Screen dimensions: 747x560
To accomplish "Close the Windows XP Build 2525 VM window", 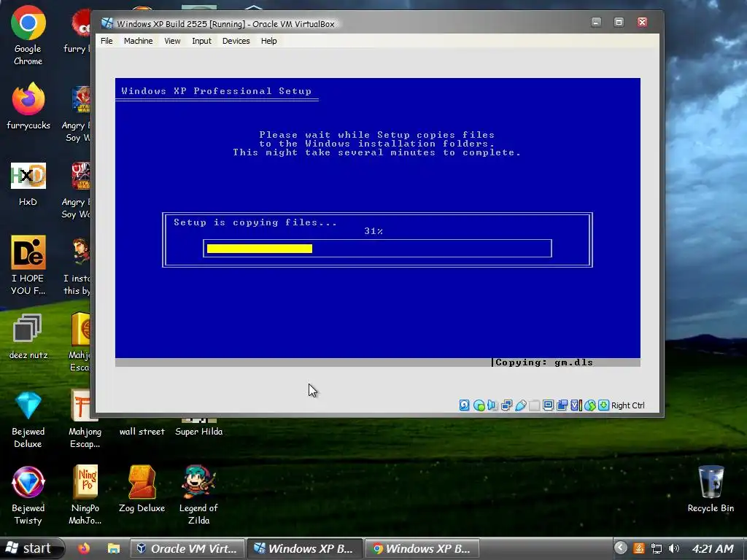I will pos(642,22).
